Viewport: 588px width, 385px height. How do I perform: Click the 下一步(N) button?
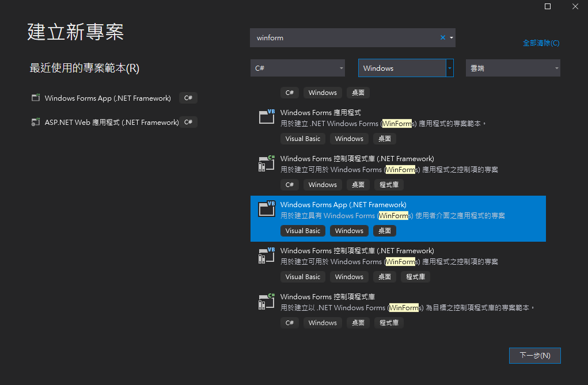(x=535, y=356)
